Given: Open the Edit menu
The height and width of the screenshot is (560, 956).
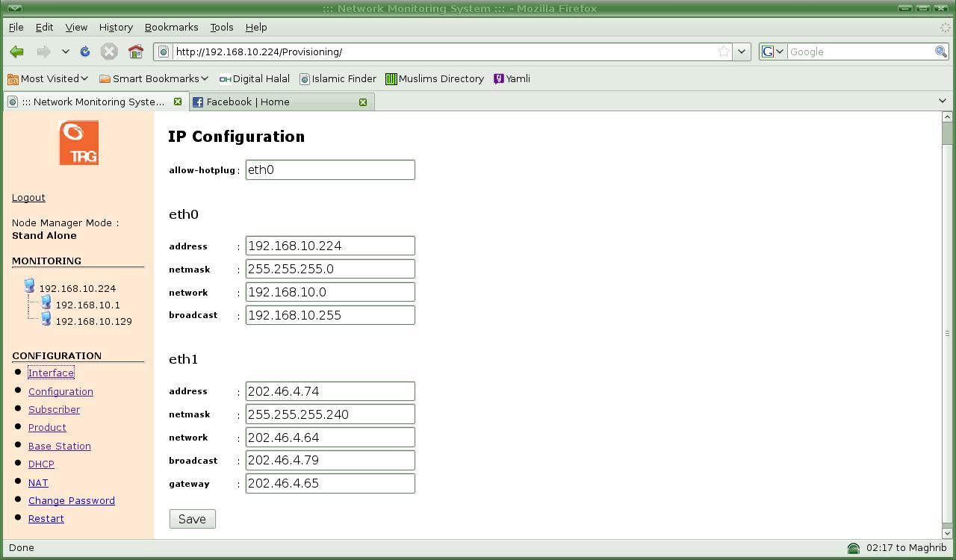Looking at the screenshot, I should click(x=44, y=27).
